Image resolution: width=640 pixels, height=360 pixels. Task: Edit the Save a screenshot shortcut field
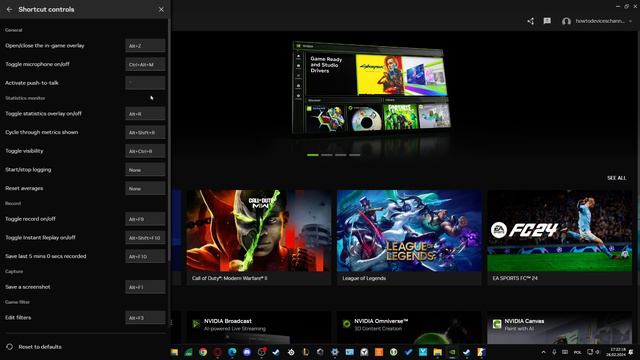click(x=145, y=287)
